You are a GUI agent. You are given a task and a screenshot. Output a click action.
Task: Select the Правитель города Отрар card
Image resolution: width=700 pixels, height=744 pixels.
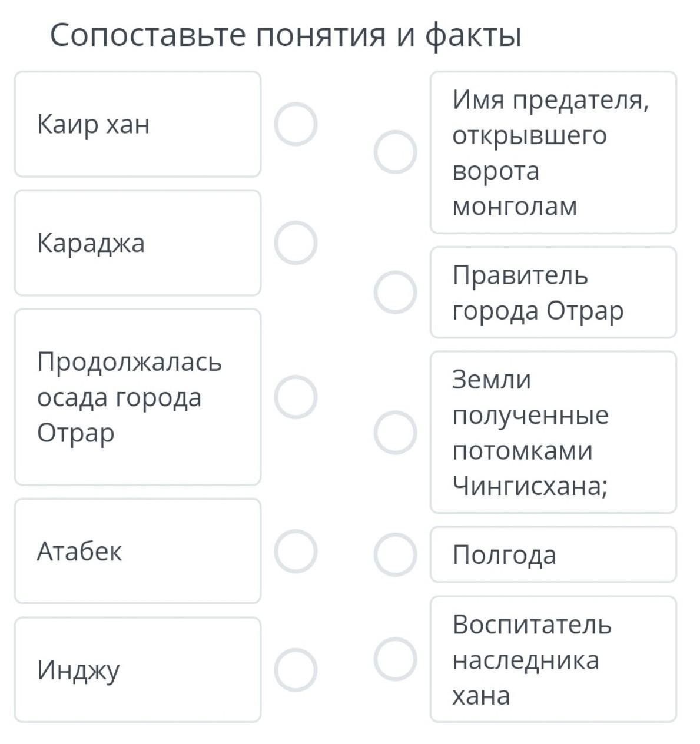coord(553,293)
